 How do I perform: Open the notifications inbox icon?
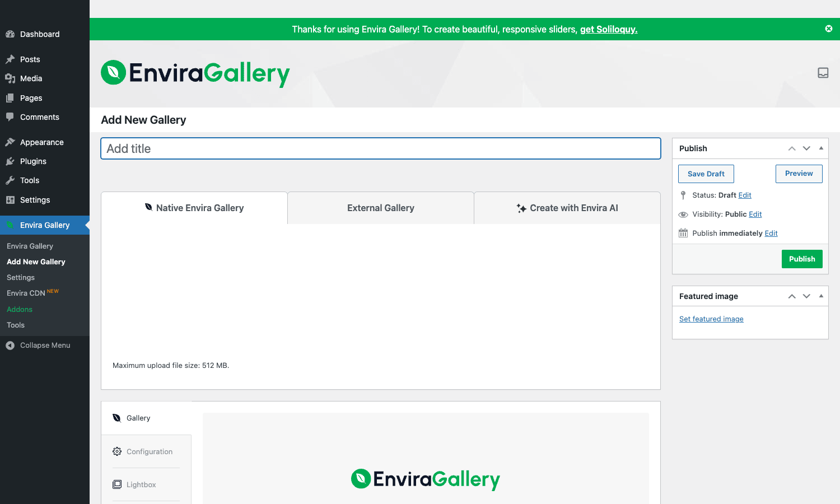pos(823,73)
